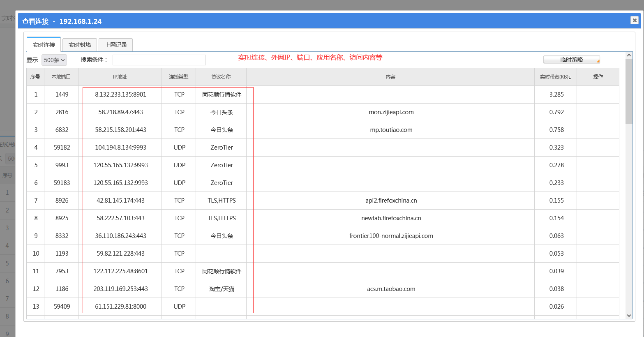Image resolution: width=644 pixels, height=337 pixels.
Task: Click the 临时策略 button
Action: coord(571,60)
